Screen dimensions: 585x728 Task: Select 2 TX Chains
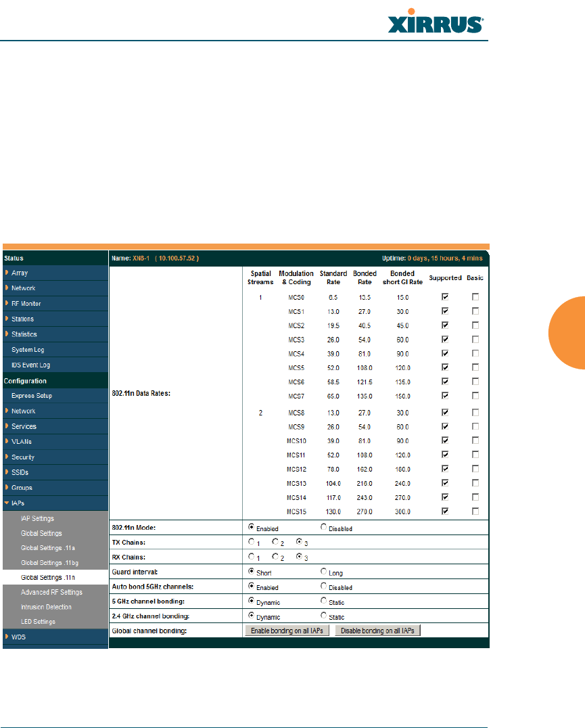[275, 541]
